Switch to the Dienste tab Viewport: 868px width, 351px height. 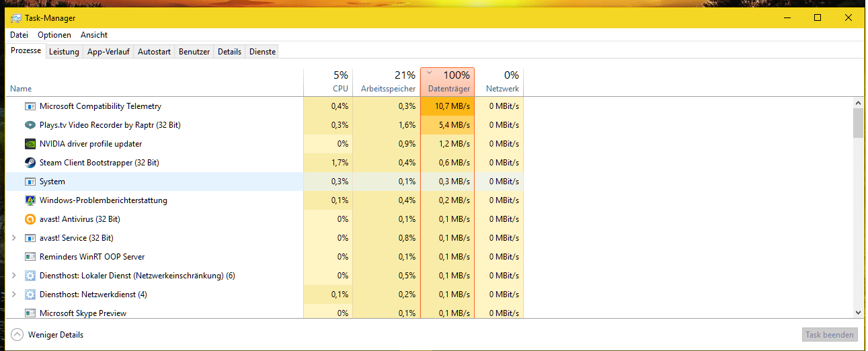click(x=262, y=52)
